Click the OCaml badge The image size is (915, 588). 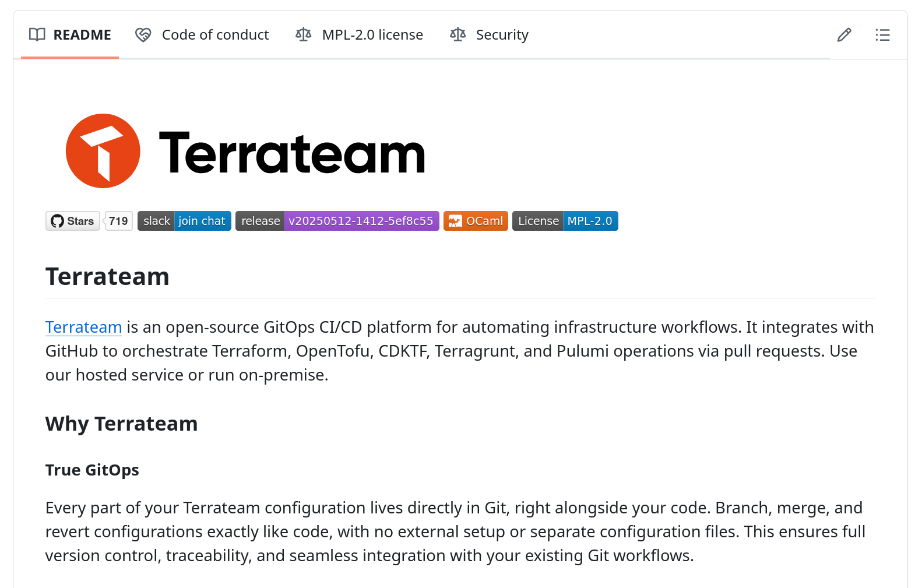pyautogui.click(x=476, y=221)
